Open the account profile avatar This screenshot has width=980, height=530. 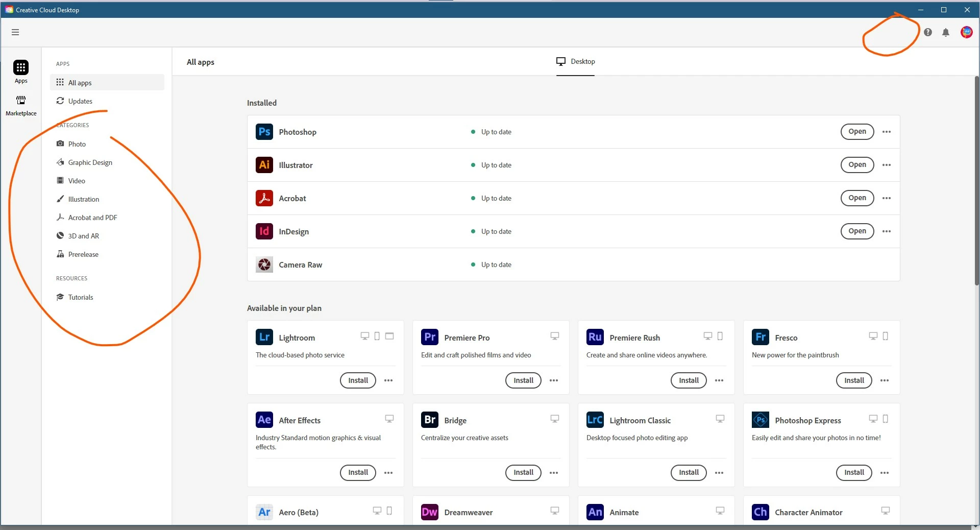click(x=967, y=32)
